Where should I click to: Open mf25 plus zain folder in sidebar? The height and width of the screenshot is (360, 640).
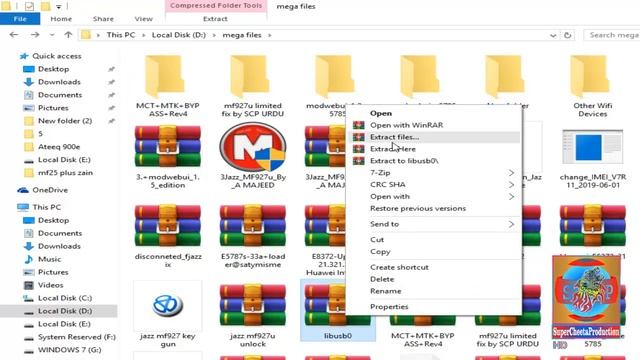point(65,173)
